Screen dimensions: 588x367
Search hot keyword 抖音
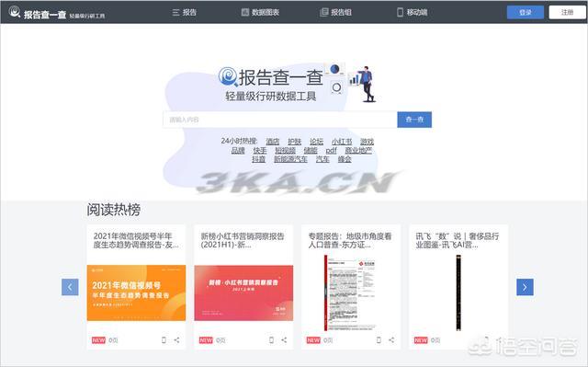(259, 159)
